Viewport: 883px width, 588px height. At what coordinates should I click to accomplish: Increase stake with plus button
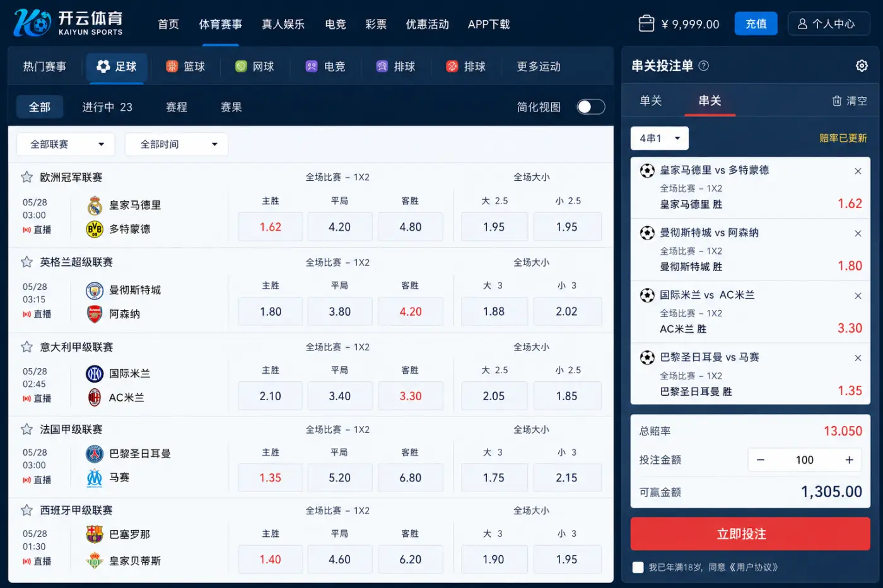pos(850,460)
